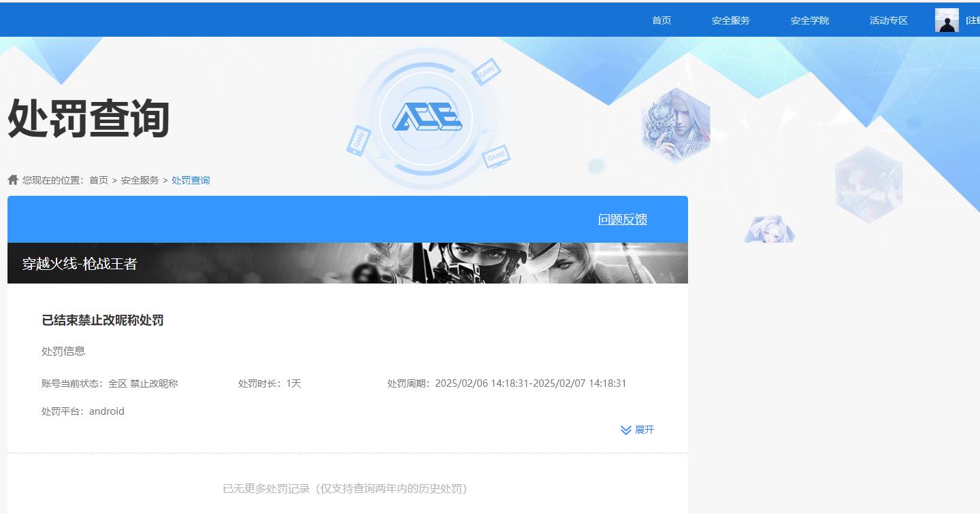Open the 活动专区 nav menu item
The image size is (980, 514).
click(x=889, y=20)
